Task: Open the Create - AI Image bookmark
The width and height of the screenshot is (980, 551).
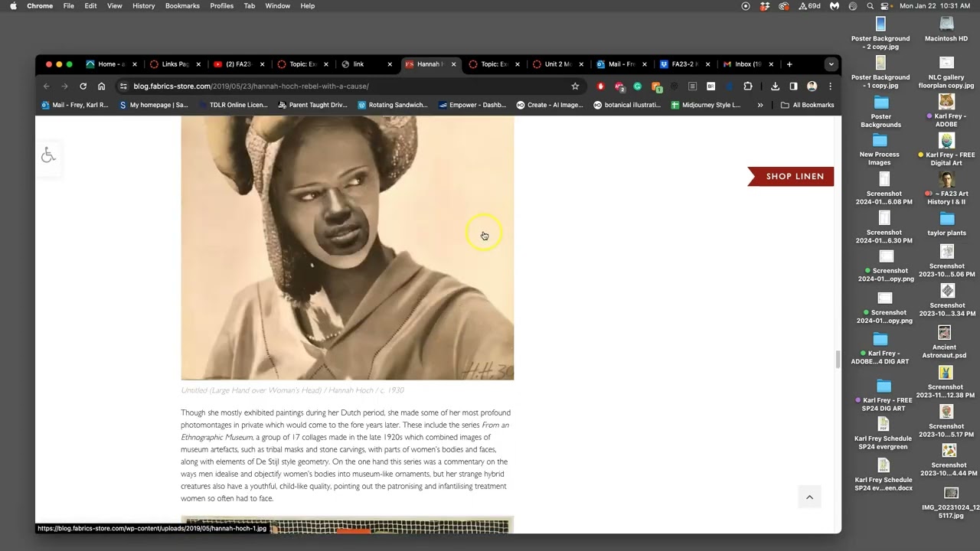Action: (x=550, y=105)
